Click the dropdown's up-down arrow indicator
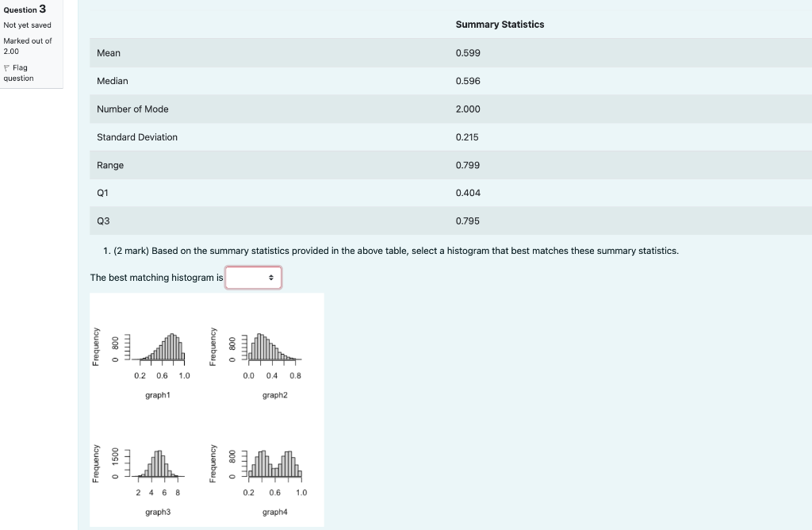The height and width of the screenshot is (530, 812). [x=270, y=278]
